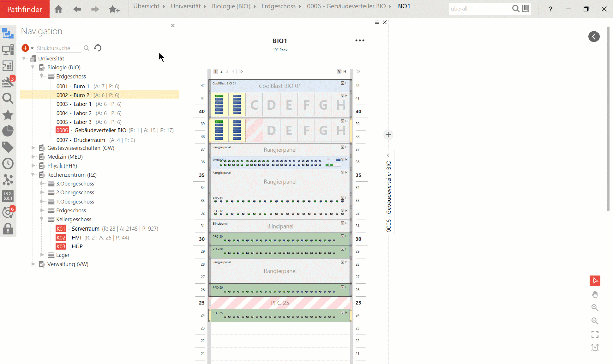Click the Home icon in top toolbar

[58, 9]
